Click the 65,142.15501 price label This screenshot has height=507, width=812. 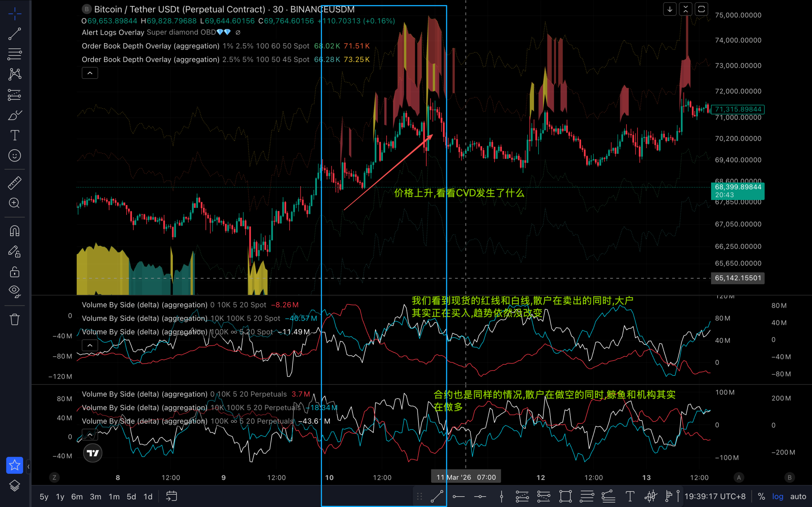tap(737, 278)
